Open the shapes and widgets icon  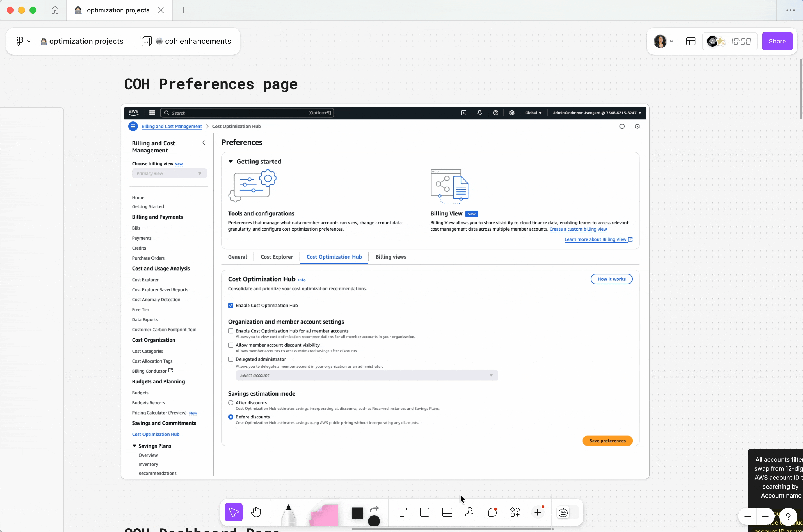[x=515, y=512]
